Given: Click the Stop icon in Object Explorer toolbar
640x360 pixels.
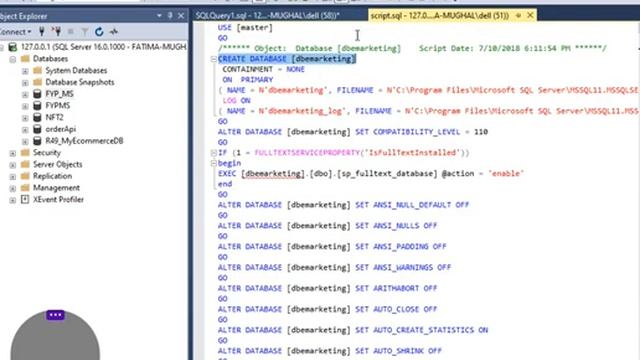Looking at the screenshot, I should point(71,31).
